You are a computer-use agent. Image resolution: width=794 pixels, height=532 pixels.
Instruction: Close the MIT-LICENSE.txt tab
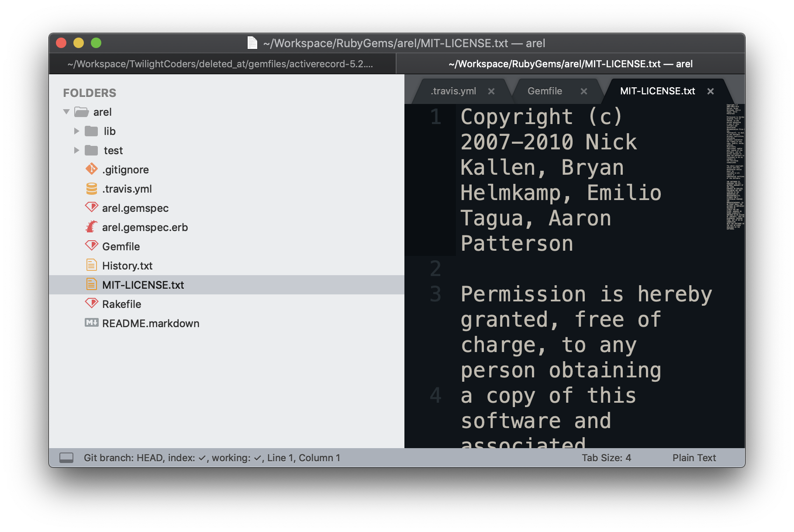coord(710,91)
